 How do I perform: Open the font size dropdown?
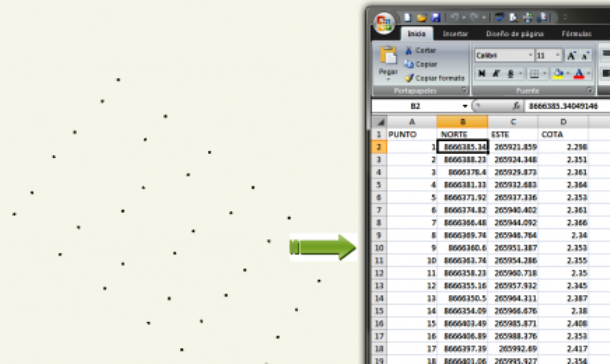click(x=557, y=55)
